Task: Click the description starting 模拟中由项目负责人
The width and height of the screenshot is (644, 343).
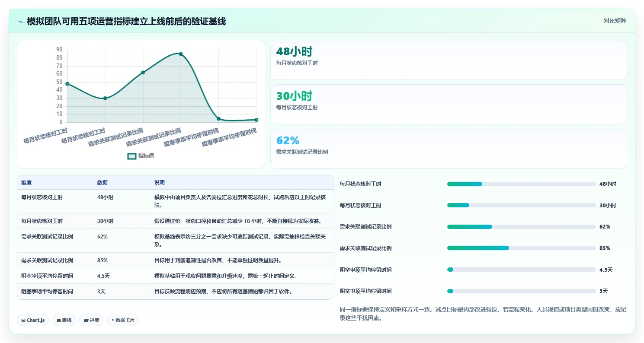Action: (x=240, y=201)
